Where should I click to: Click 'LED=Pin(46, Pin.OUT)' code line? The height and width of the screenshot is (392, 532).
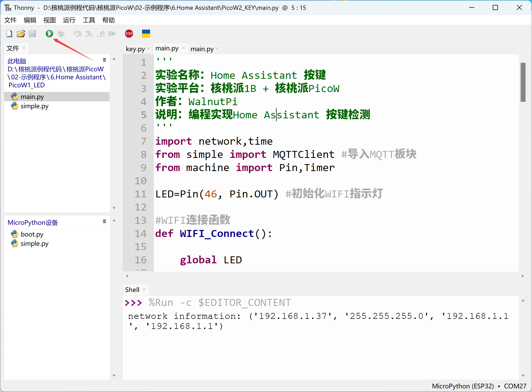[217, 194]
